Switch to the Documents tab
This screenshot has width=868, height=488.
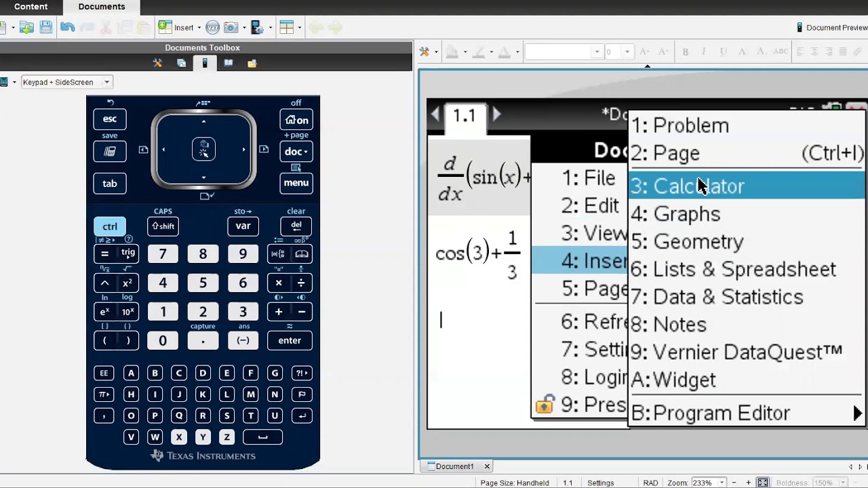point(102,7)
